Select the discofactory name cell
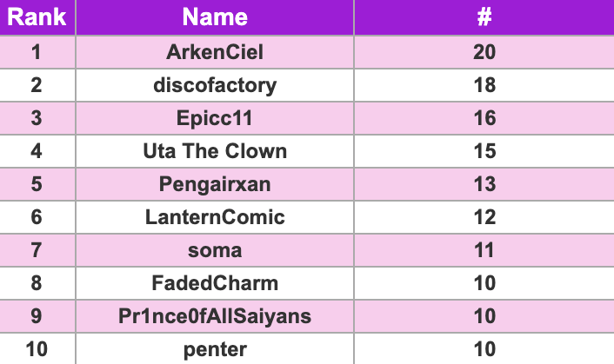The image size is (614, 364). point(215,85)
